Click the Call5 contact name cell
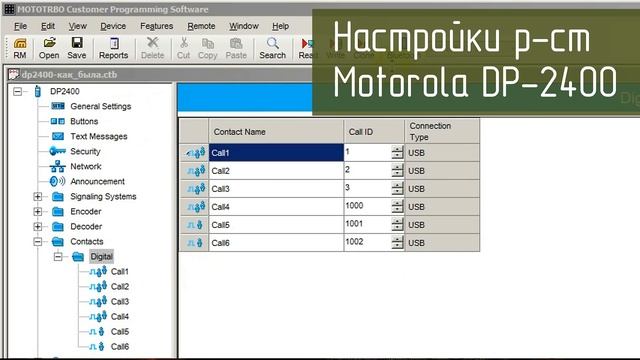Image resolution: width=640 pixels, height=360 pixels. [276, 224]
